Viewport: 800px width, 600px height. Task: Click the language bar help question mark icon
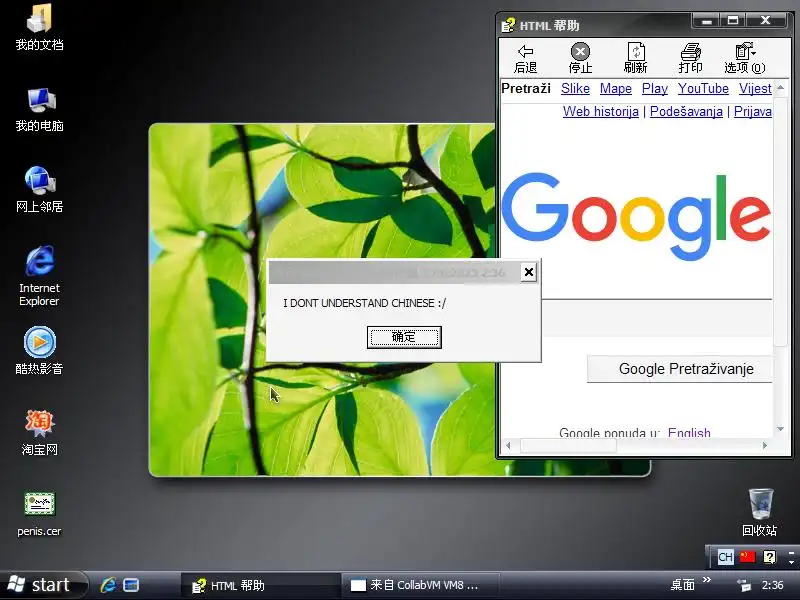[x=769, y=557]
